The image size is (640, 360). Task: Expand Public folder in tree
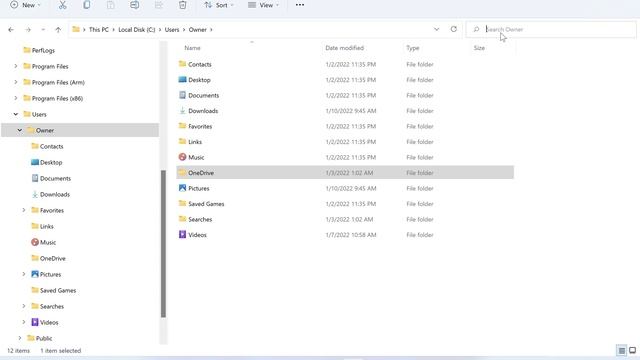[20, 338]
